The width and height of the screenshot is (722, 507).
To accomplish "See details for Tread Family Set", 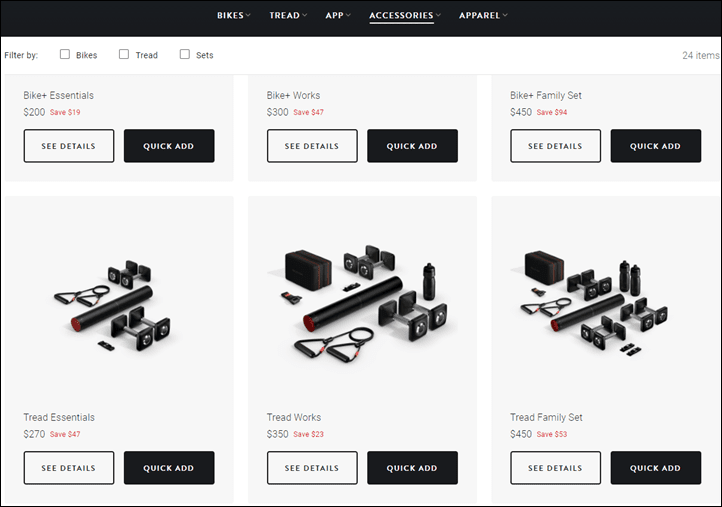I will tap(555, 468).
